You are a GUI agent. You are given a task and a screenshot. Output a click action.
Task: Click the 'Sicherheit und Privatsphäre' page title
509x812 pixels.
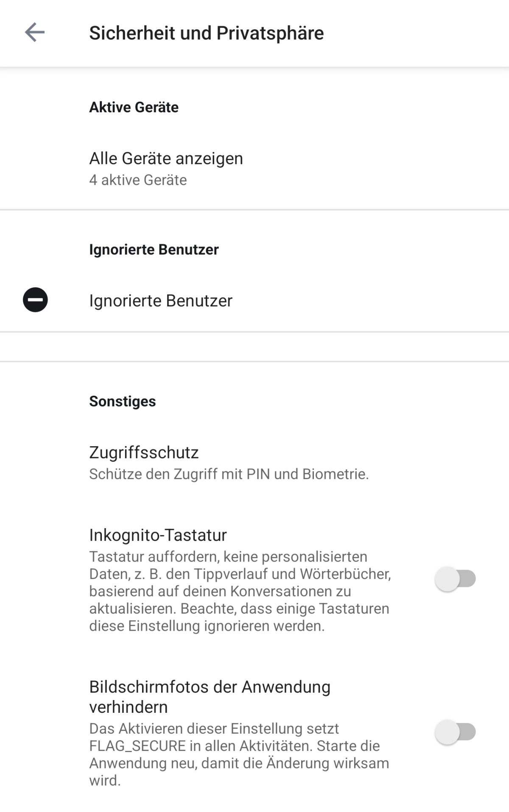(x=206, y=33)
